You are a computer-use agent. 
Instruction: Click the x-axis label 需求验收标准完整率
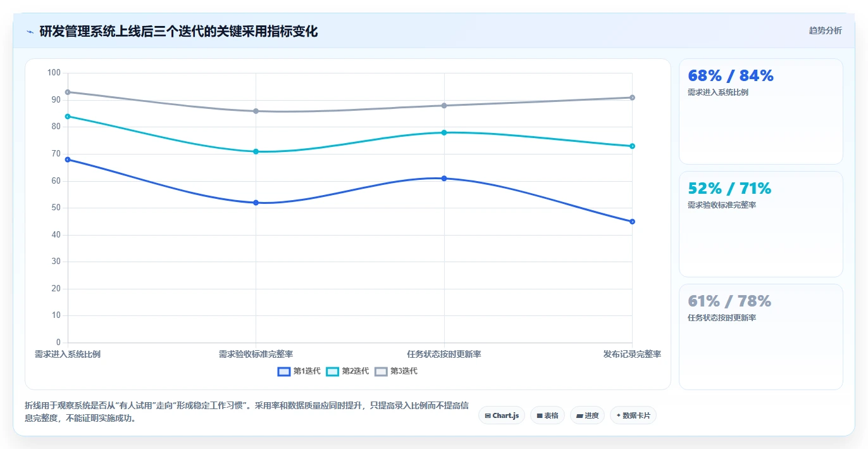coord(256,354)
